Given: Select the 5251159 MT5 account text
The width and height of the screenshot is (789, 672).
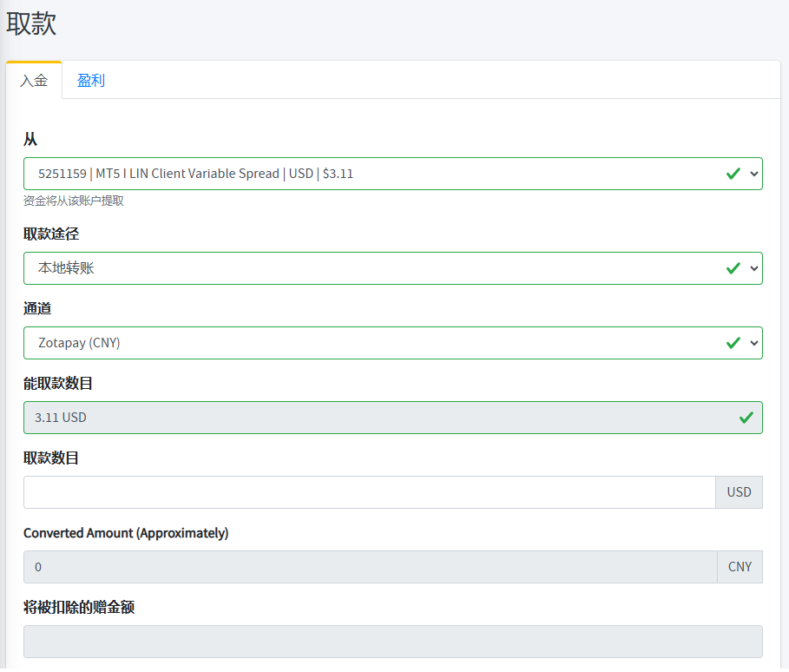Looking at the screenshot, I should [x=196, y=175].
